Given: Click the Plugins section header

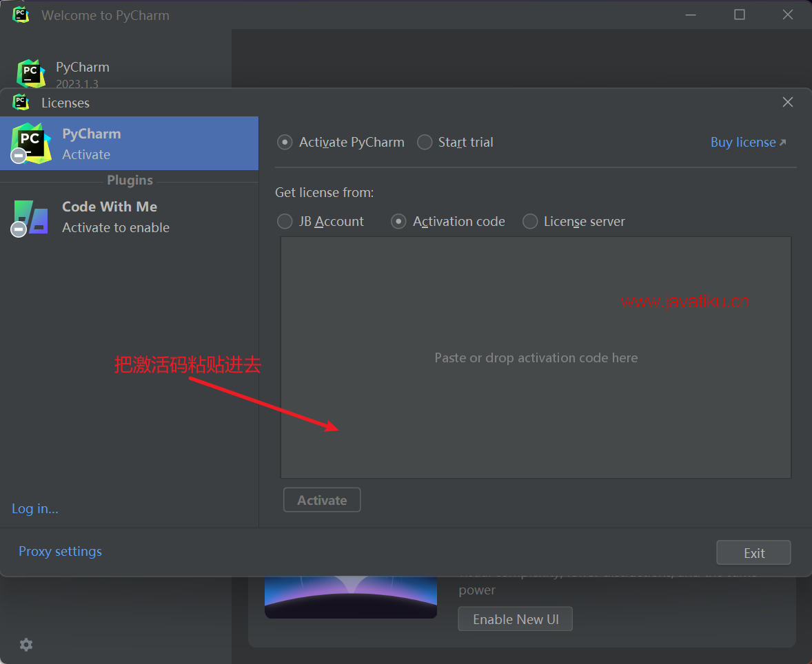Looking at the screenshot, I should 130,180.
